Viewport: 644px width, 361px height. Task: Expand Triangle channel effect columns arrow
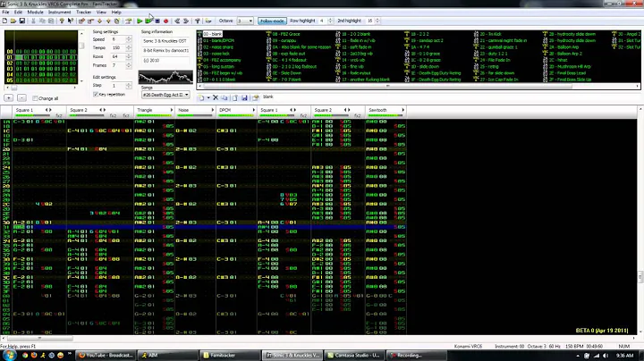171,110
